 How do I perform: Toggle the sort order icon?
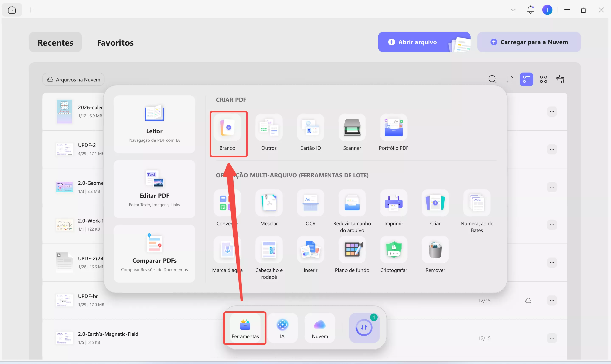(509, 80)
